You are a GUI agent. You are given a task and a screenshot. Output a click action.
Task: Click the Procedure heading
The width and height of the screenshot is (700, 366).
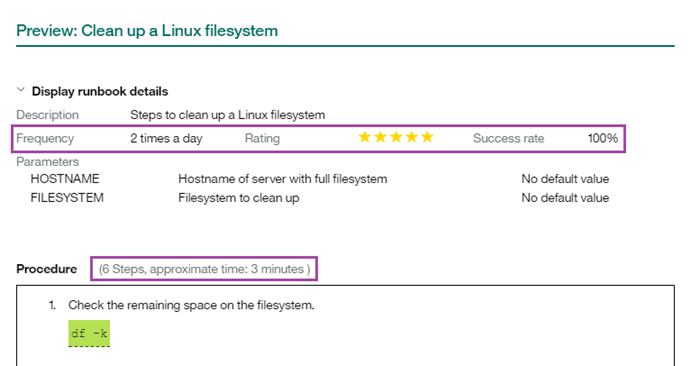point(46,269)
